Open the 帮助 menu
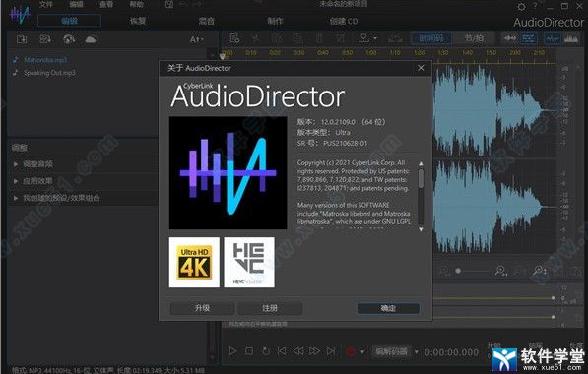588x374 pixels. click(x=137, y=5)
